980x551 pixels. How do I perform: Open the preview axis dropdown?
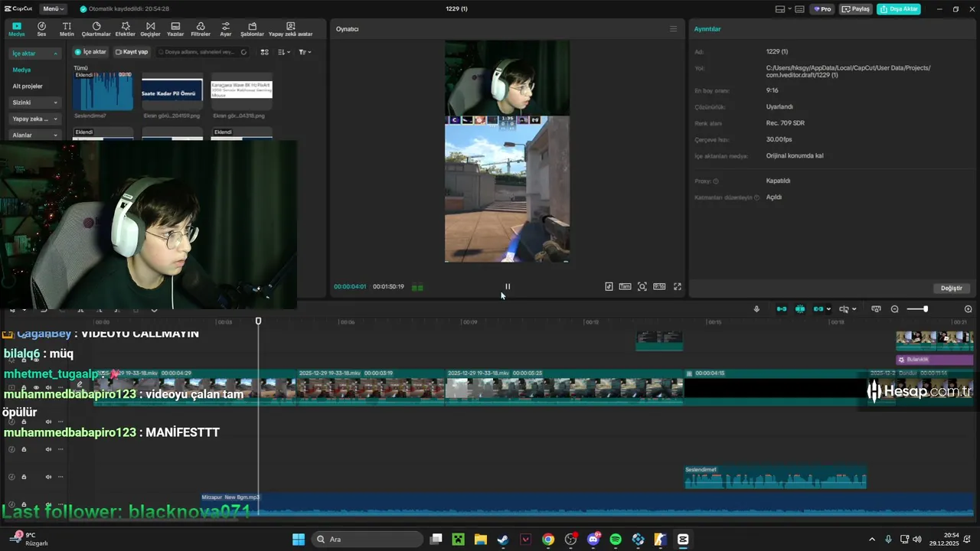click(848, 309)
